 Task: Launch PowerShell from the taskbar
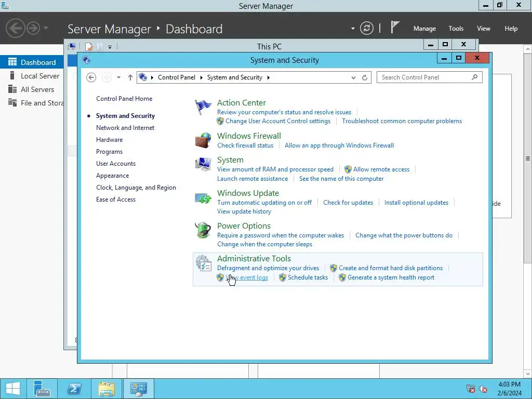(74, 389)
